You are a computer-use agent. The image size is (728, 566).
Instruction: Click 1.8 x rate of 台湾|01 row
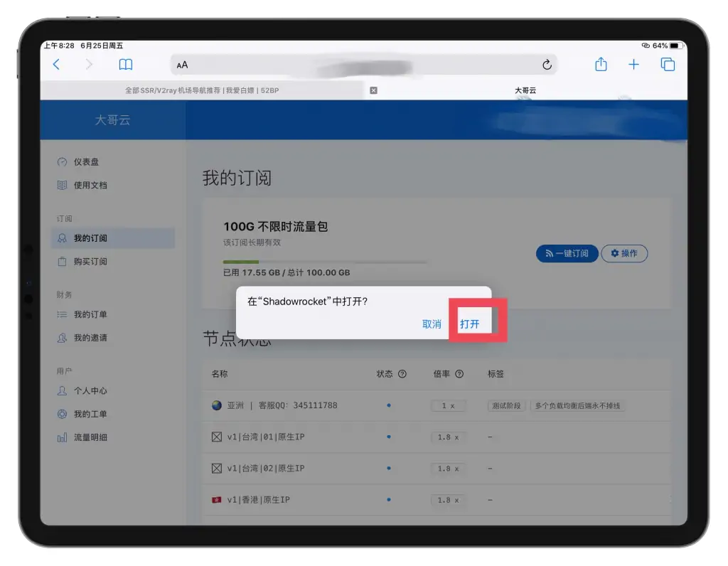pyautogui.click(x=448, y=437)
